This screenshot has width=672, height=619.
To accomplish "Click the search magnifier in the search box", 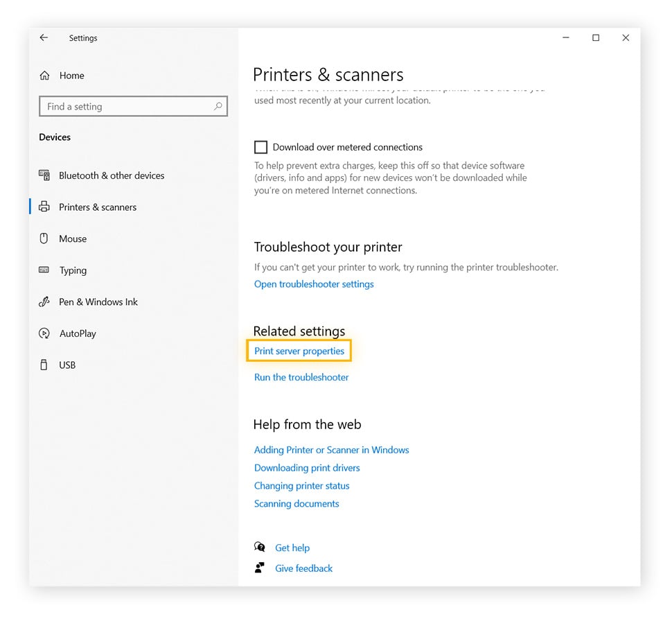I will coord(218,106).
